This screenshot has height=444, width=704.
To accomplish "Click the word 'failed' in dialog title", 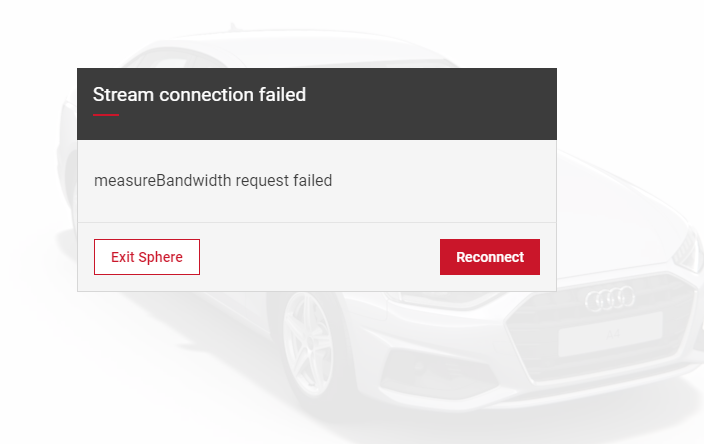I will [282, 95].
